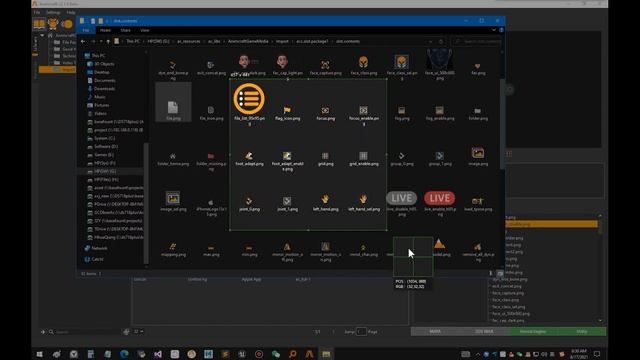The height and width of the screenshot is (360, 640).
Task: Select image_sel.png file
Action: pyautogui.click(x=173, y=202)
